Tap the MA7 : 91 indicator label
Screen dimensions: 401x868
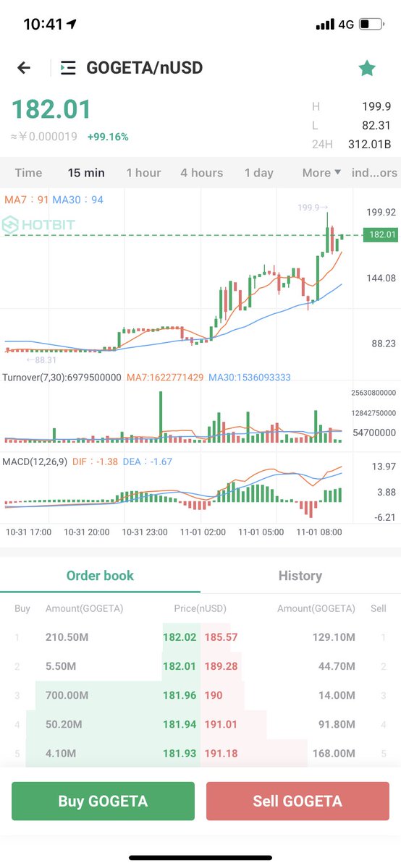point(26,199)
